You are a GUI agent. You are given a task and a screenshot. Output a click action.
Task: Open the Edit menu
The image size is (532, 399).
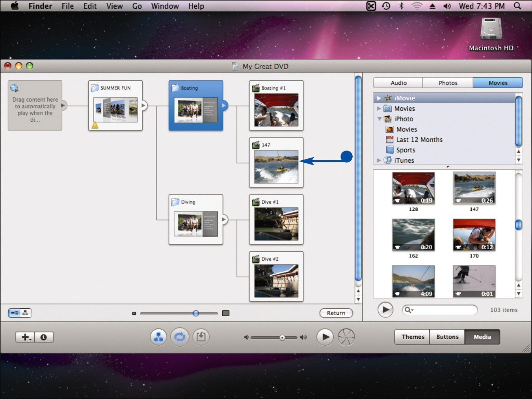pos(90,6)
